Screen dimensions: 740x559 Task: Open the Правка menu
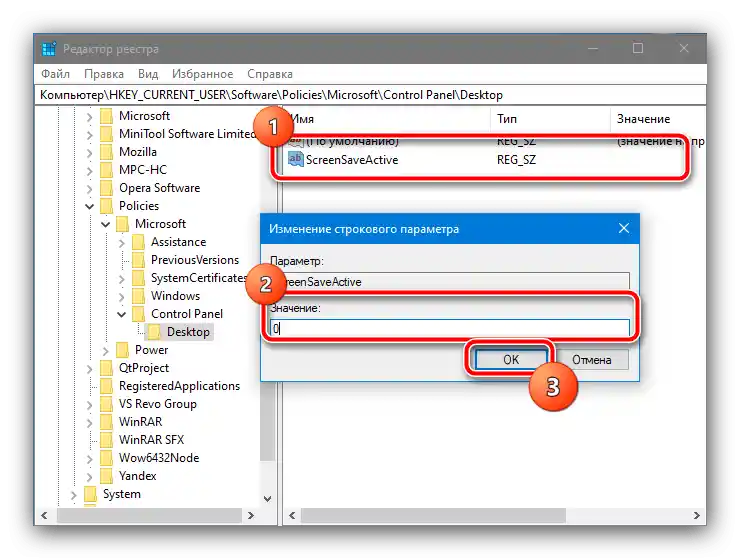(104, 74)
